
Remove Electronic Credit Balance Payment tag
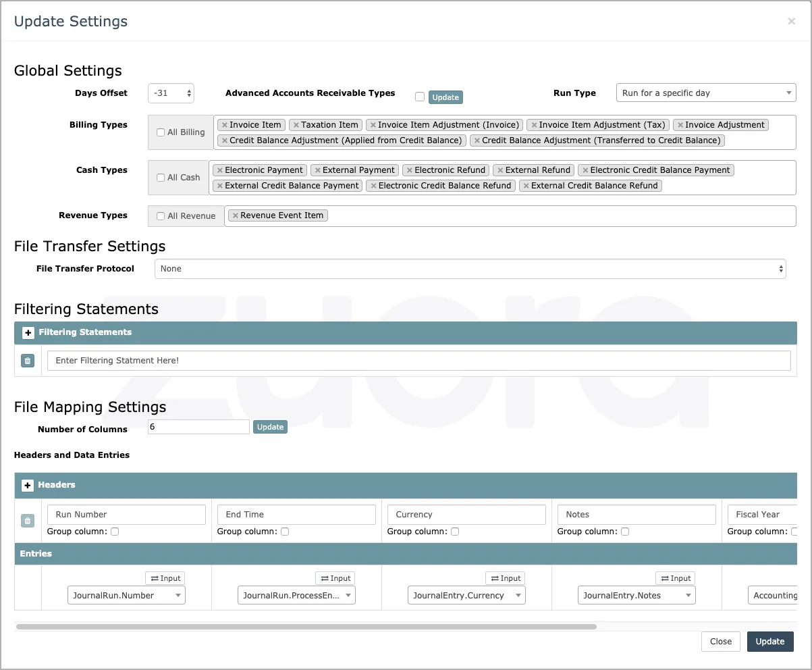[x=585, y=170]
